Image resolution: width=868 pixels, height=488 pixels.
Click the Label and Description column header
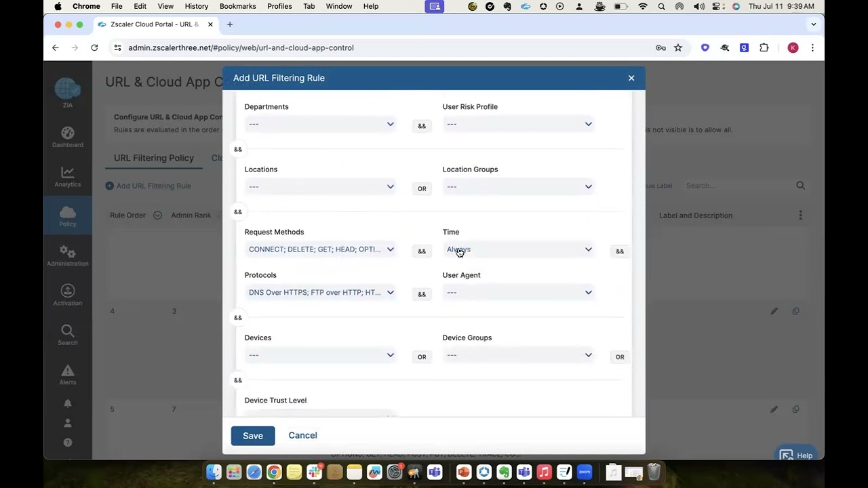[696, 216]
